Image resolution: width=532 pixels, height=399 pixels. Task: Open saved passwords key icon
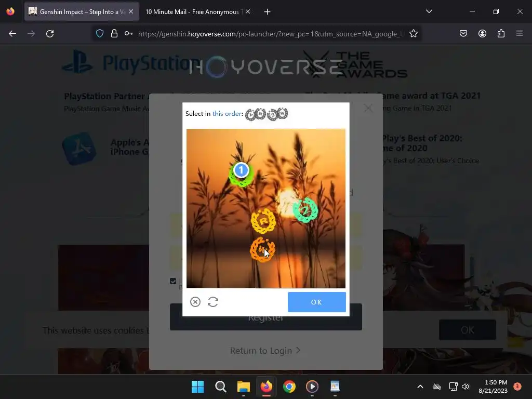click(x=129, y=34)
